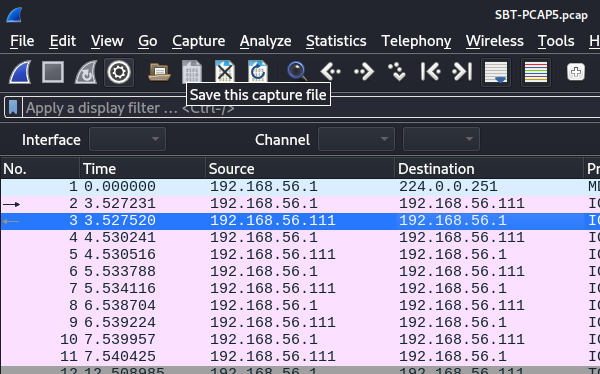
Task: Select packet 9 at time 6.539224
Action: 300,322
